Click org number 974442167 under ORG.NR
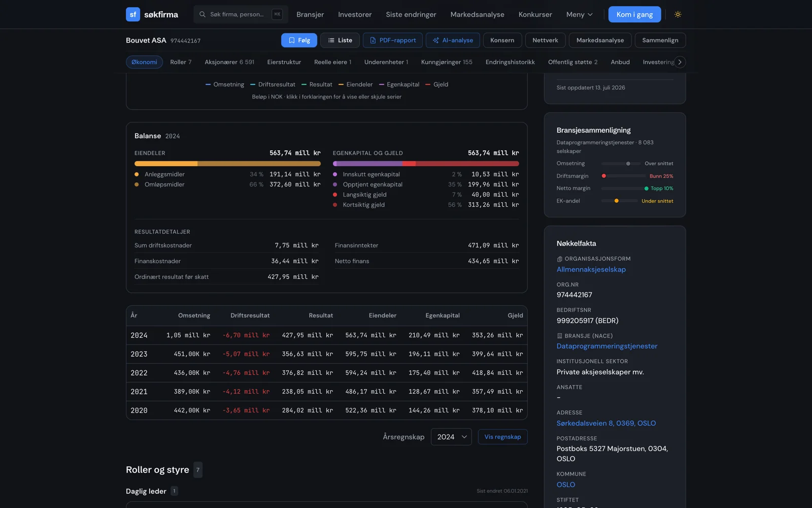The height and width of the screenshot is (508, 812). 574,295
